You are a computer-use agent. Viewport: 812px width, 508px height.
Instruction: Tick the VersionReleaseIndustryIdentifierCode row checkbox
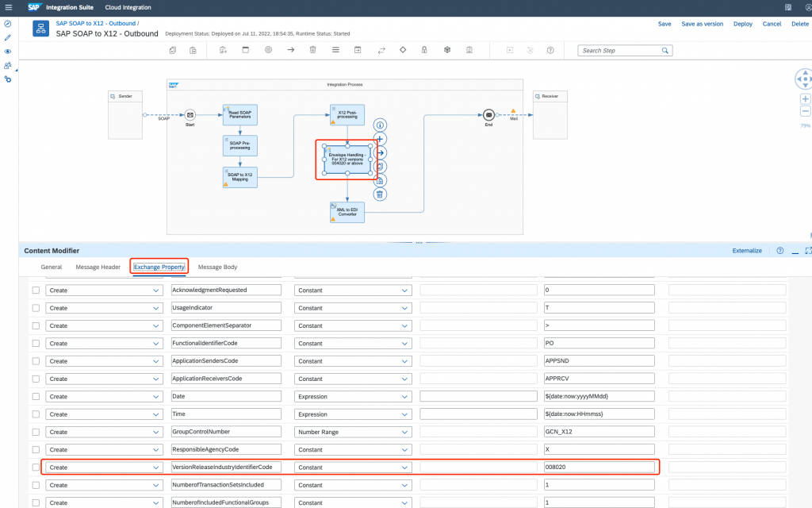pos(36,467)
